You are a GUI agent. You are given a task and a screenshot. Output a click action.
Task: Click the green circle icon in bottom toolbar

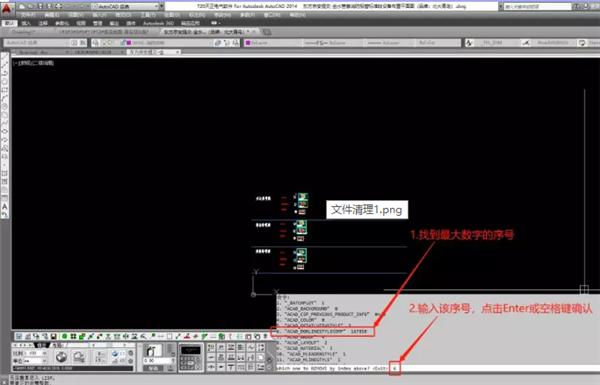tap(64, 336)
